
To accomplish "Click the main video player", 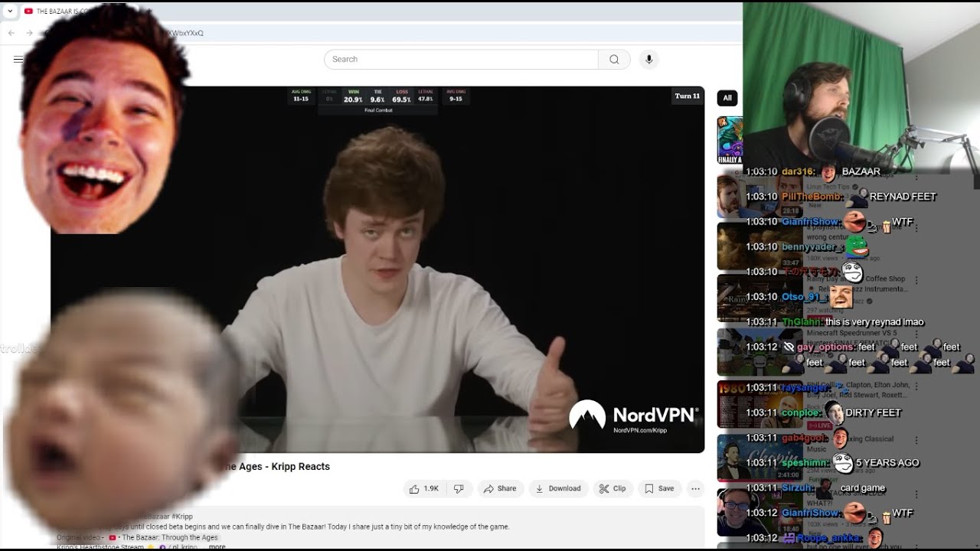I will click(x=377, y=269).
